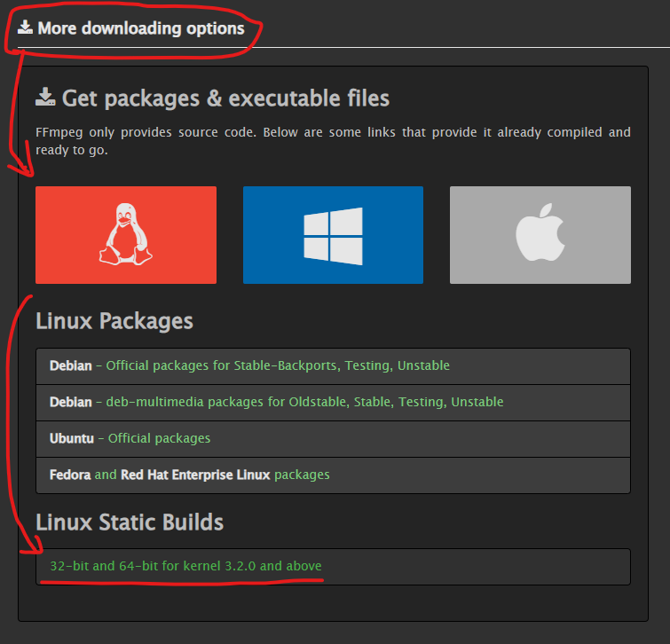The width and height of the screenshot is (670, 644).
Task: Click the download icon beside Get packages heading
Action: [x=45, y=97]
